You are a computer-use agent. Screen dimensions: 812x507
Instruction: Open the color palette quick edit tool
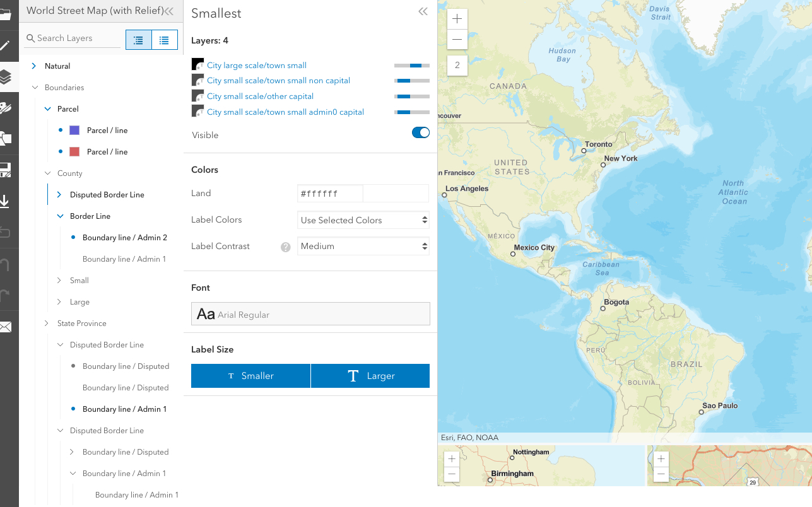tap(5, 108)
